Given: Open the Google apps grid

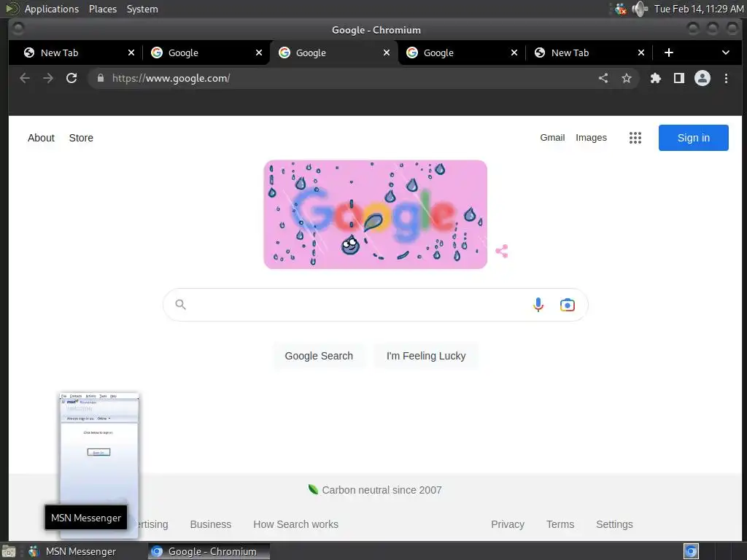Looking at the screenshot, I should pyautogui.click(x=635, y=138).
